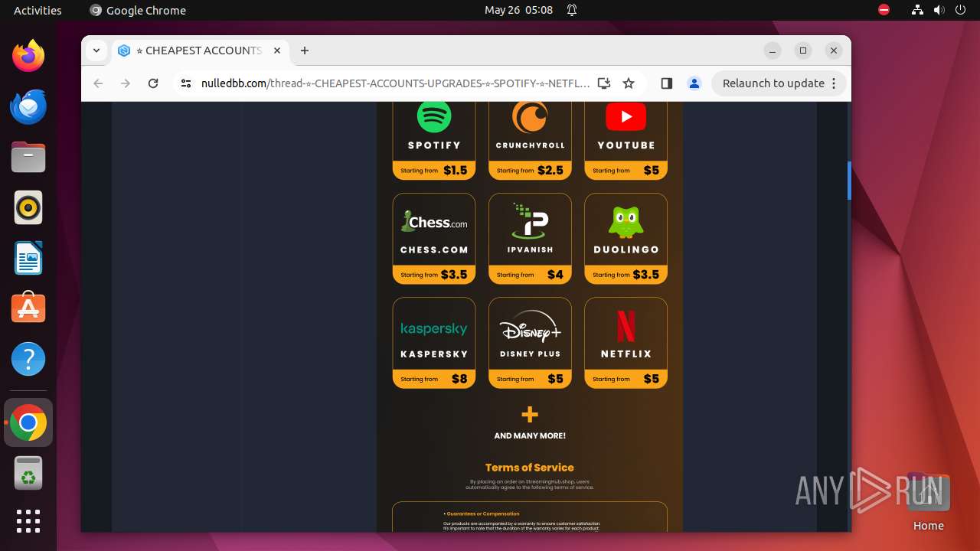The image size is (980, 551).
Task: Select the CHEAPEST ACCOUNTS tab
Action: (201, 51)
